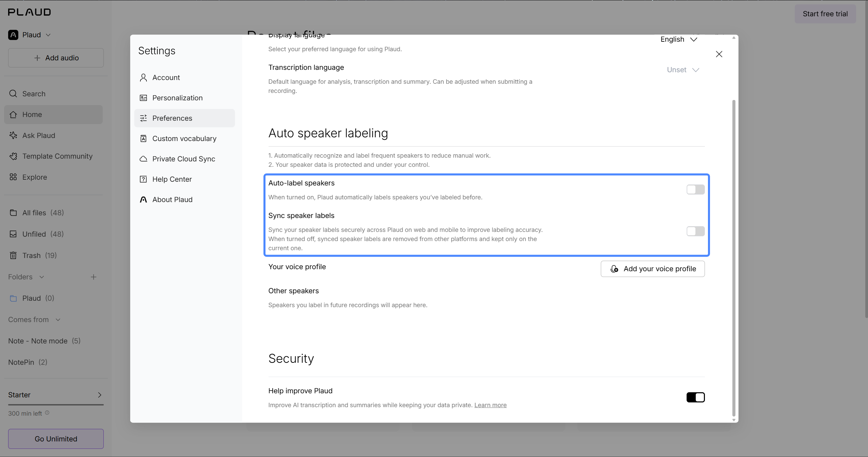Select the Preferences settings tab
The image size is (868, 457).
coord(184,118)
